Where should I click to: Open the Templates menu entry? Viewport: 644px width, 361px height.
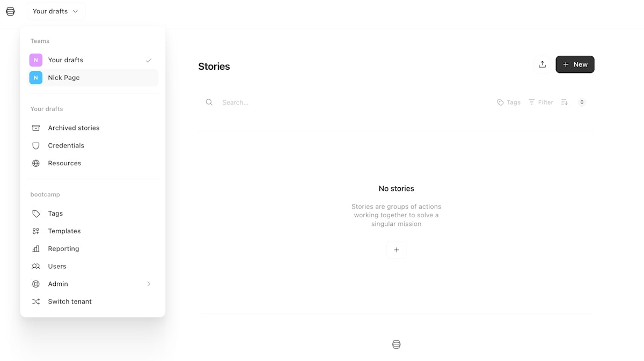(x=93, y=231)
